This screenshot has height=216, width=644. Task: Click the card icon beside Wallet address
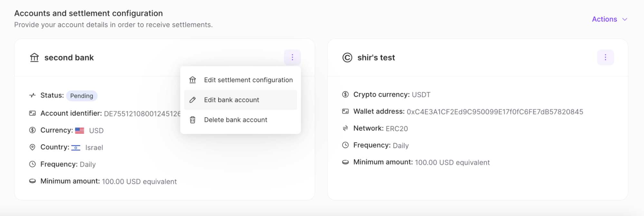click(x=345, y=111)
